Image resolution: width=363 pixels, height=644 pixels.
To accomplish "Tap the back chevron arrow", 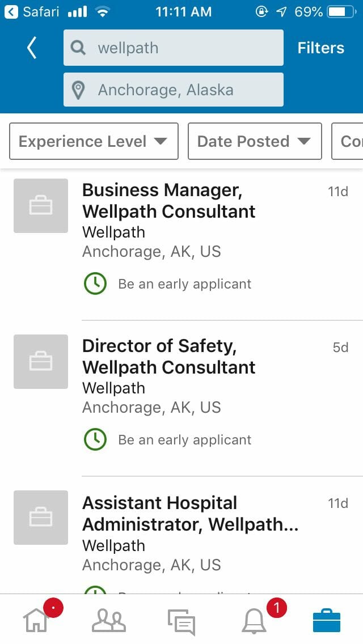I will click(x=32, y=48).
